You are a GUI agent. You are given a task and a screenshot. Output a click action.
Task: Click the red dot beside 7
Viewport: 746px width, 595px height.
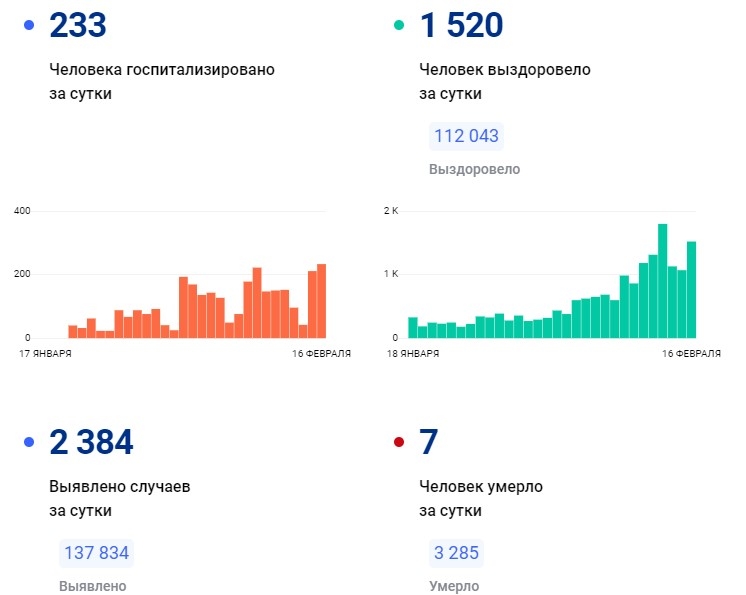399,441
